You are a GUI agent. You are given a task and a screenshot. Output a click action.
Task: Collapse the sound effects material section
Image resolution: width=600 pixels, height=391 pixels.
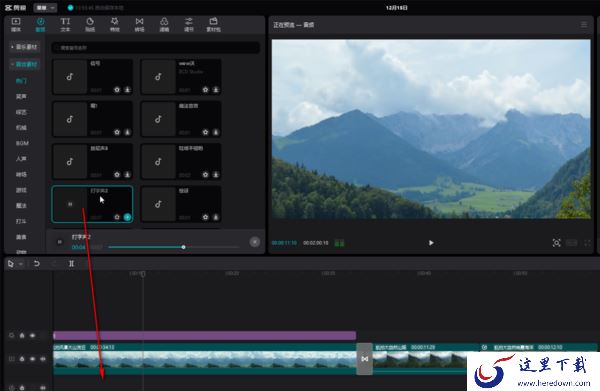(25, 64)
